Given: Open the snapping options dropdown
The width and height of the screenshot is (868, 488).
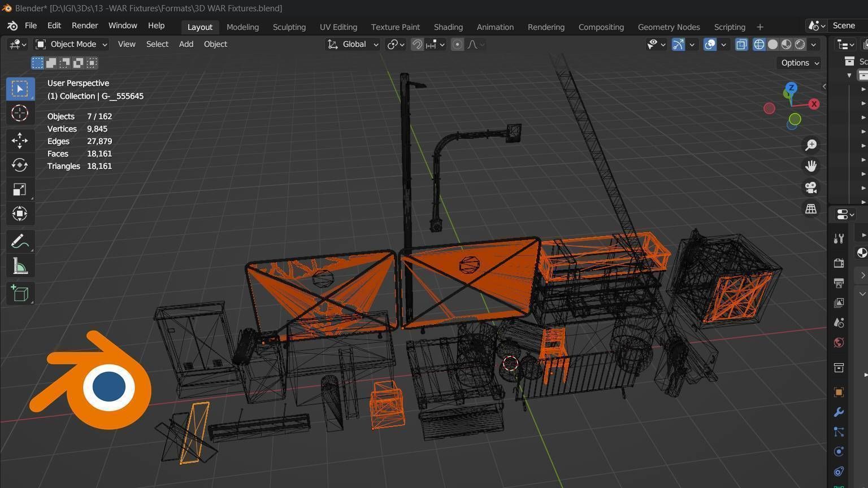Looking at the screenshot, I should click(x=436, y=44).
